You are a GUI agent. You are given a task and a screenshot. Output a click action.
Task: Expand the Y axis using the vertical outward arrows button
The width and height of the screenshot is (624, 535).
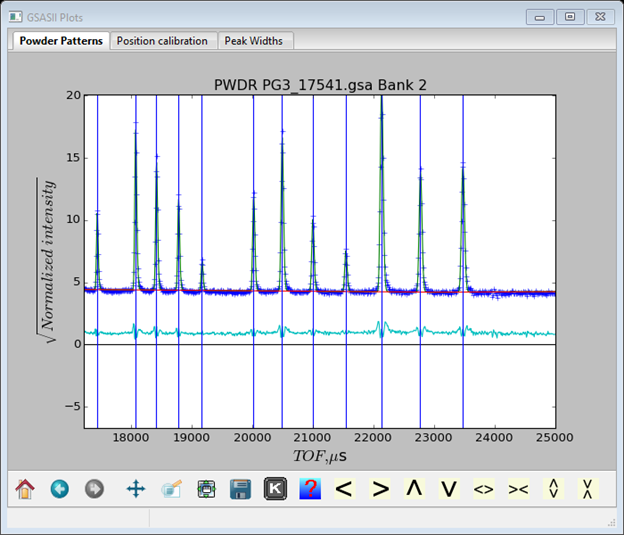point(553,489)
